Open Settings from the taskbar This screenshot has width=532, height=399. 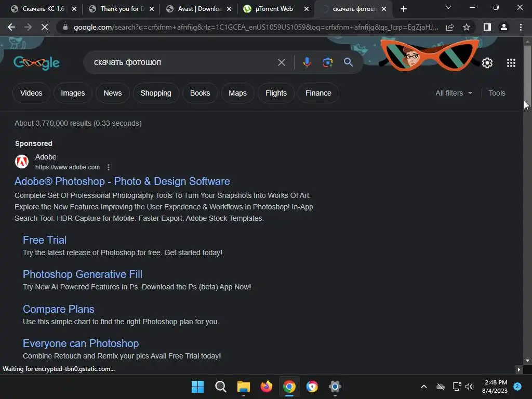[x=335, y=387]
